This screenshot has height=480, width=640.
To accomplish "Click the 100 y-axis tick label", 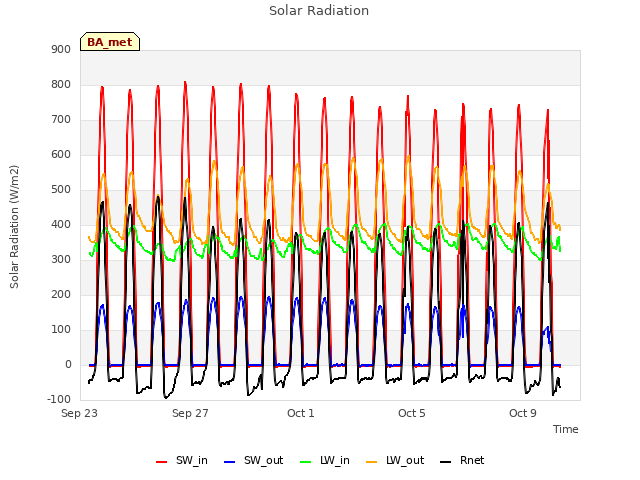I will coord(61,330).
